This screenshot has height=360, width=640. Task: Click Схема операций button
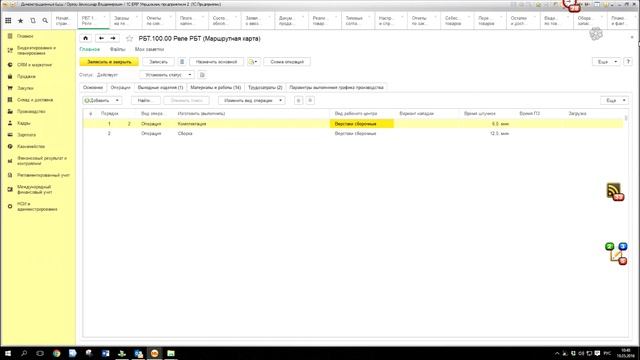point(287,62)
